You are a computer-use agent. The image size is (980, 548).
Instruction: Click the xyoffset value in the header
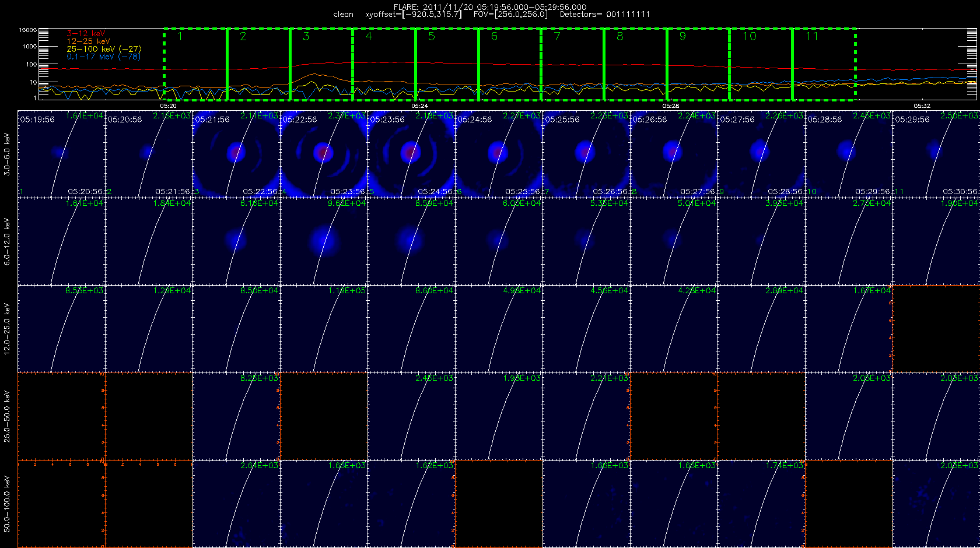click(413, 14)
